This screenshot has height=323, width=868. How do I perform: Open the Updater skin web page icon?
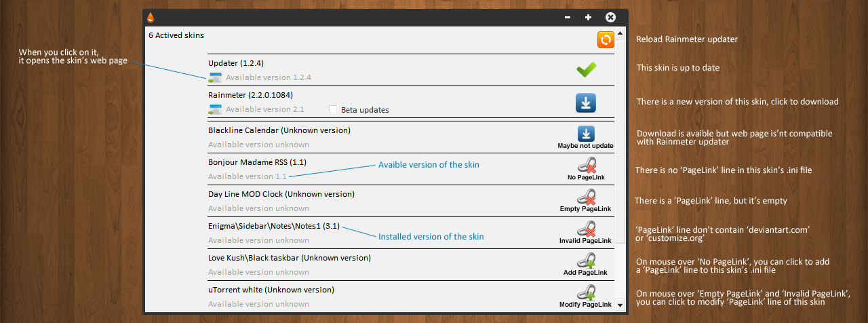(x=215, y=77)
